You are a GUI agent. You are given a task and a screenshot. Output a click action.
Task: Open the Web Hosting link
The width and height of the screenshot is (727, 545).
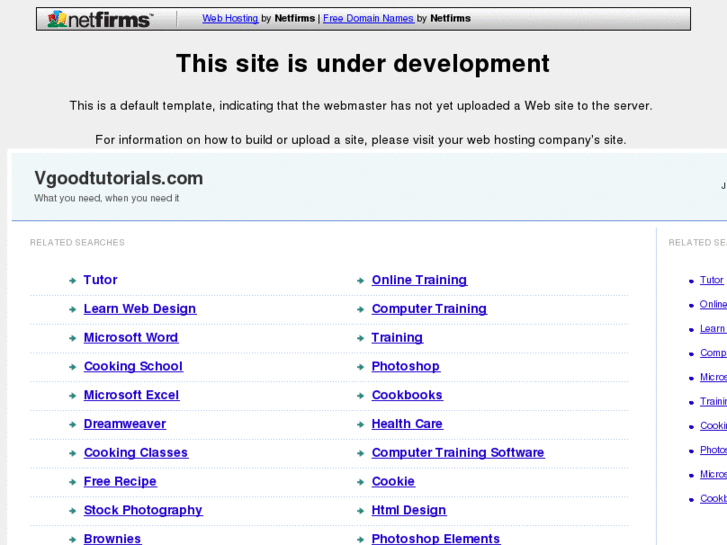point(230,18)
